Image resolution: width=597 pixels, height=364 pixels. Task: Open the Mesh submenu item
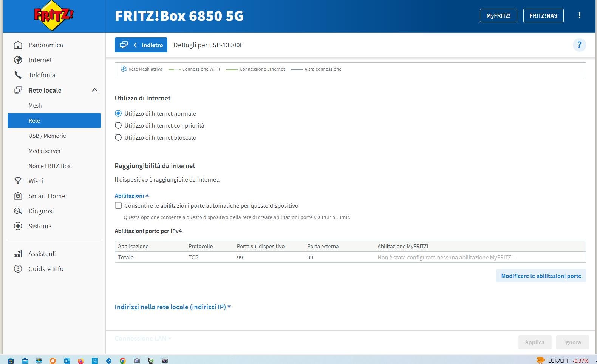click(x=35, y=106)
